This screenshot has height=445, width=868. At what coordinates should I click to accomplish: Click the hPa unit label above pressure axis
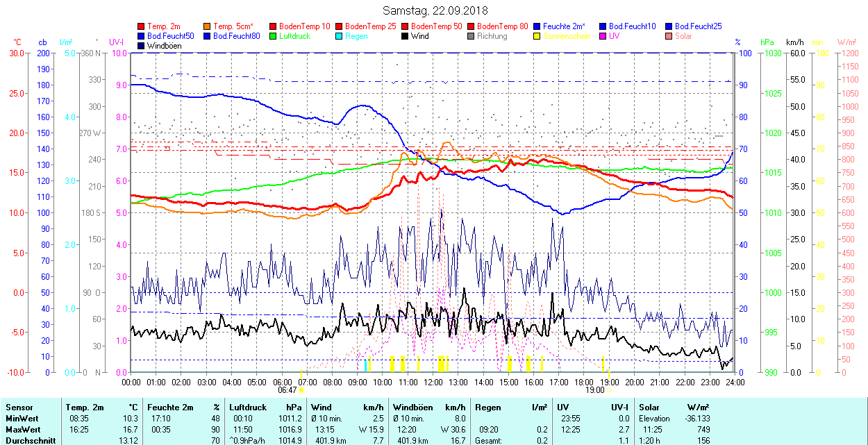pyautogui.click(x=767, y=42)
